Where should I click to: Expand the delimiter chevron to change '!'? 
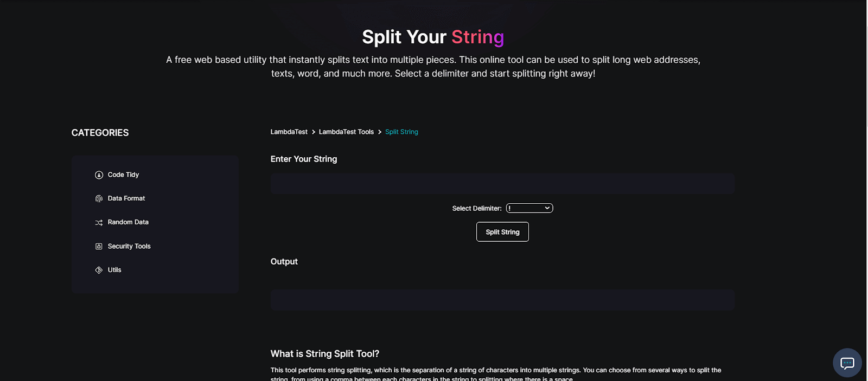point(546,208)
